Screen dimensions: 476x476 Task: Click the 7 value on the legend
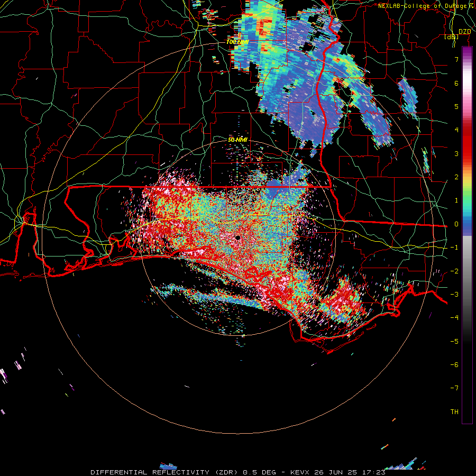click(x=456, y=59)
